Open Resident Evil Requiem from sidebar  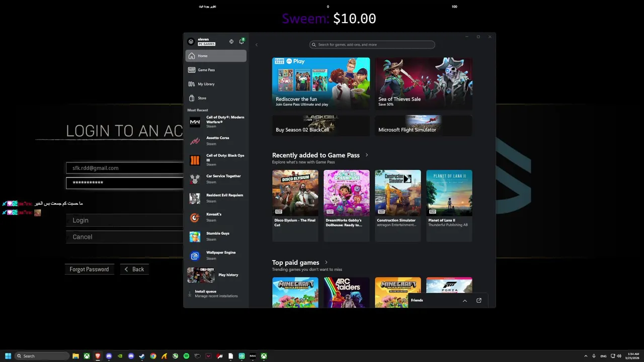(216, 198)
